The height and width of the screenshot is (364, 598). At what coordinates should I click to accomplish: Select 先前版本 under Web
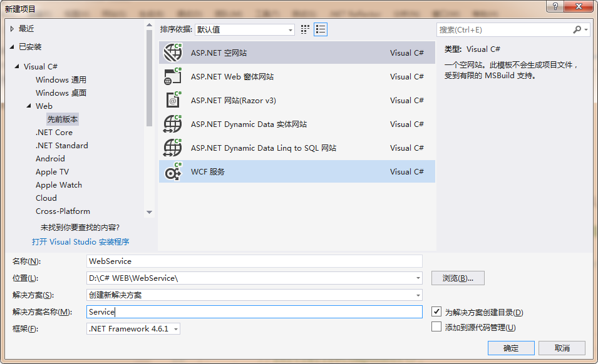[63, 119]
